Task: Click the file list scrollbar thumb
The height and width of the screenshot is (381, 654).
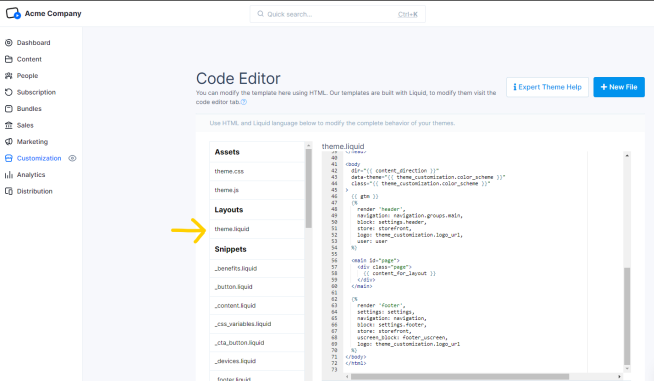Action: tap(309, 188)
